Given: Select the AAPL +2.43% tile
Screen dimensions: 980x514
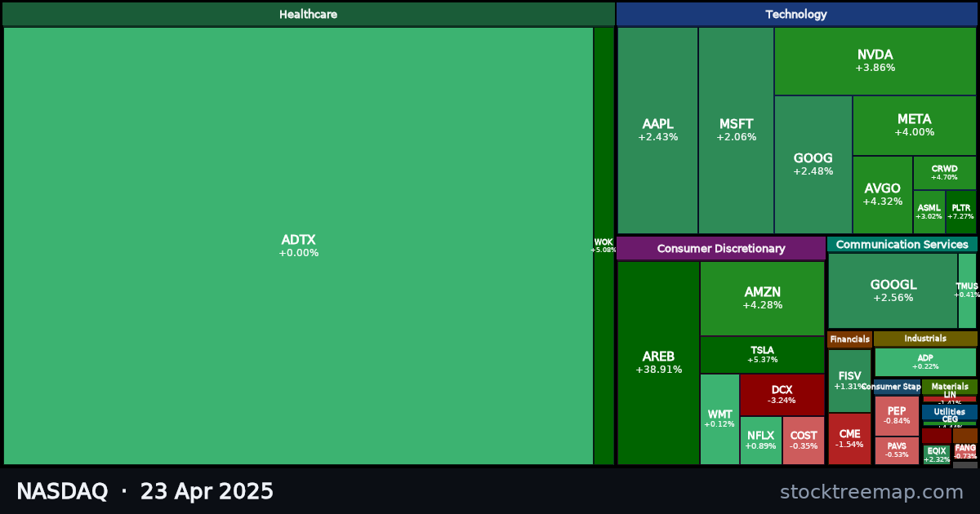Looking at the screenshot, I should [x=657, y=131].
